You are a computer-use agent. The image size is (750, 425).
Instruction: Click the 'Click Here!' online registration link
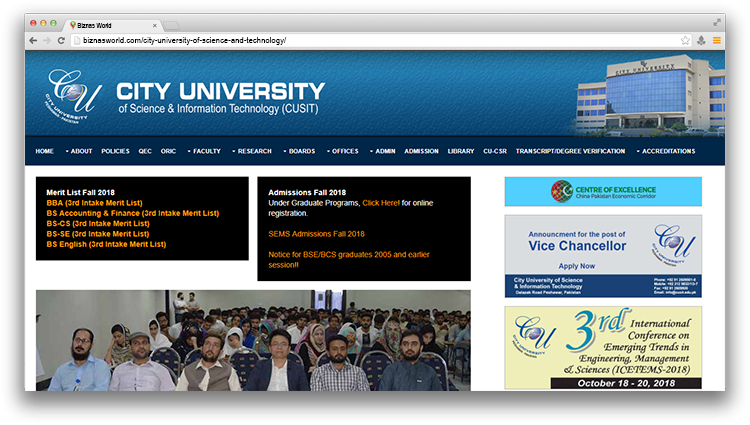tap(380, 202)
